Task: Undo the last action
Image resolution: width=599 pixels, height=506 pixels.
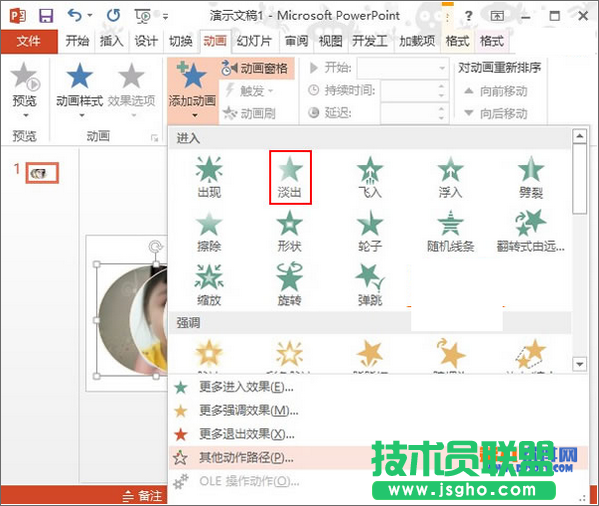Action: tap(74, 15)
